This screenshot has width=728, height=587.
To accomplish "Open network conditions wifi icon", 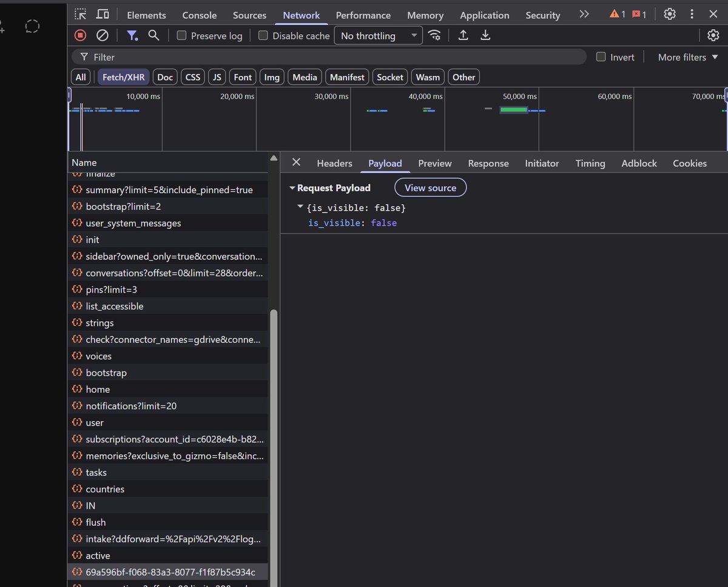I will tap(434, 35).
